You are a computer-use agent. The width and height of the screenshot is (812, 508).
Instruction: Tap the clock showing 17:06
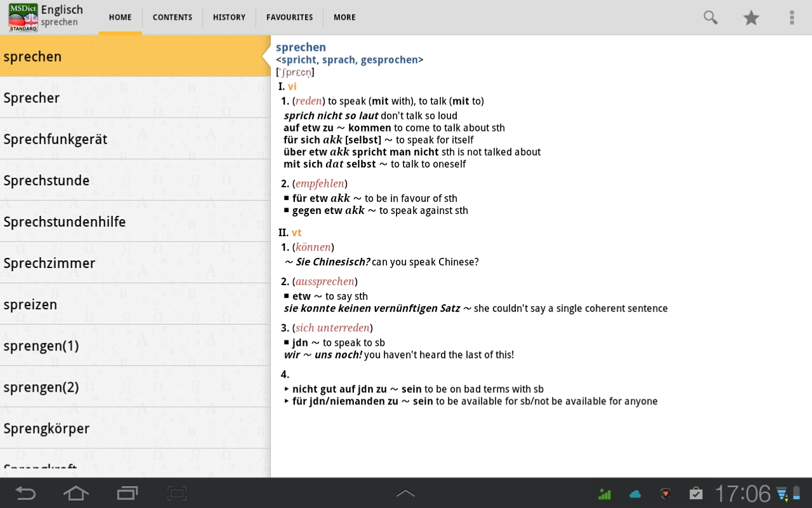tap(742, 493)
